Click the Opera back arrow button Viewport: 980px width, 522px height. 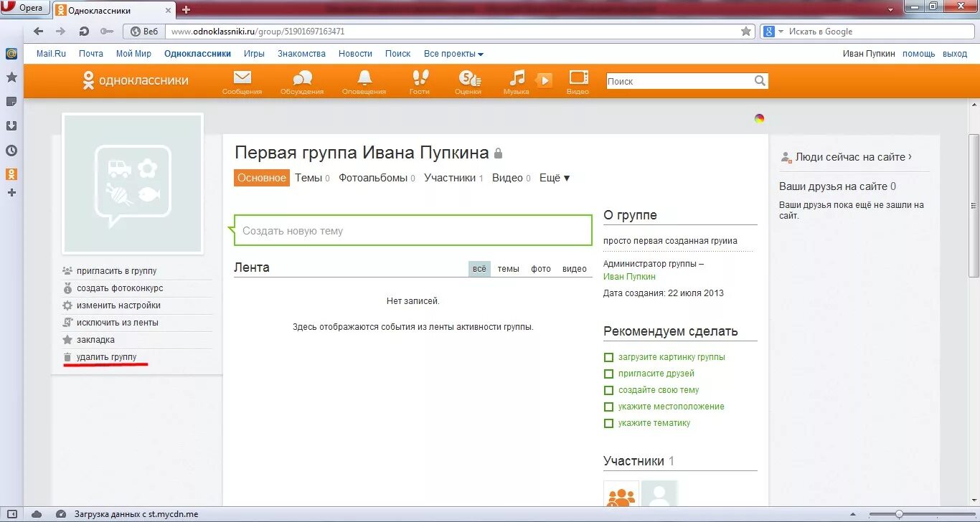39,32
